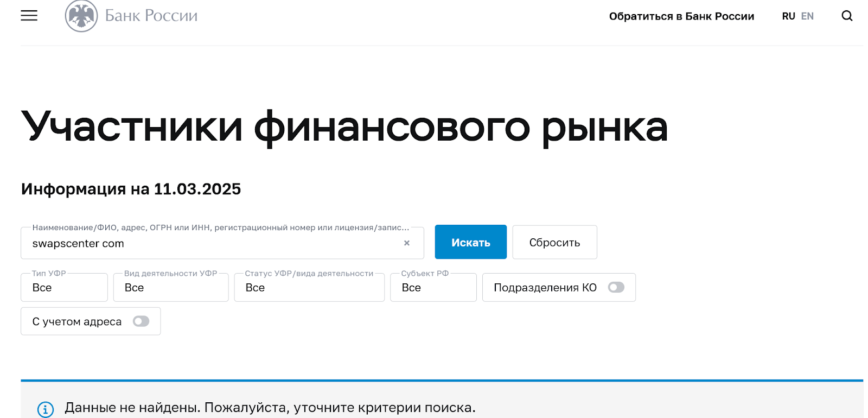Click the Участники финансового рынка heading
The image size is (868, 418).
(x=344, y=128)
